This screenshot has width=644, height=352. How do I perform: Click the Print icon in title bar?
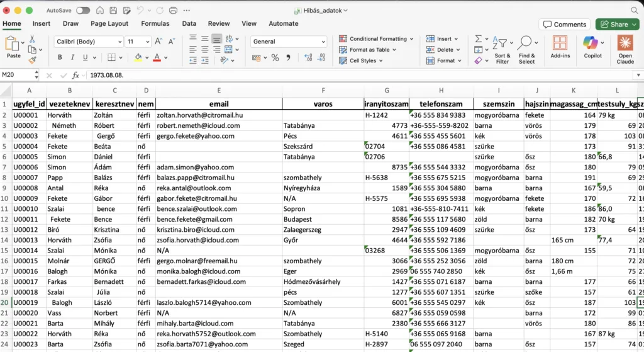174,11
